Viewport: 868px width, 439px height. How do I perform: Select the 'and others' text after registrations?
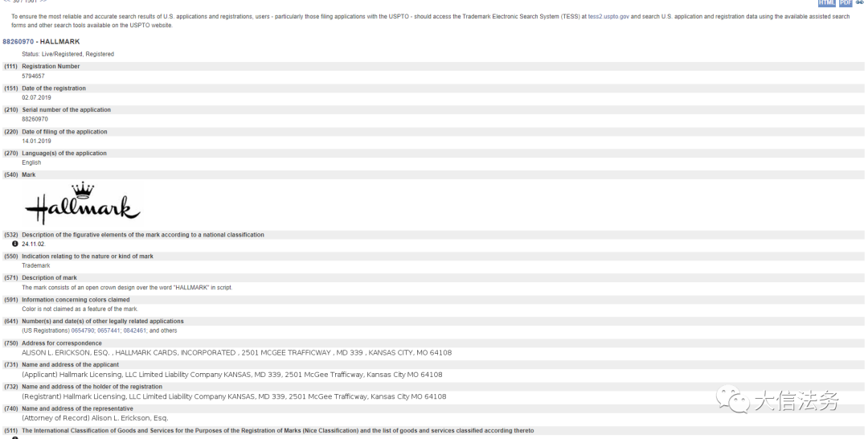163,330
